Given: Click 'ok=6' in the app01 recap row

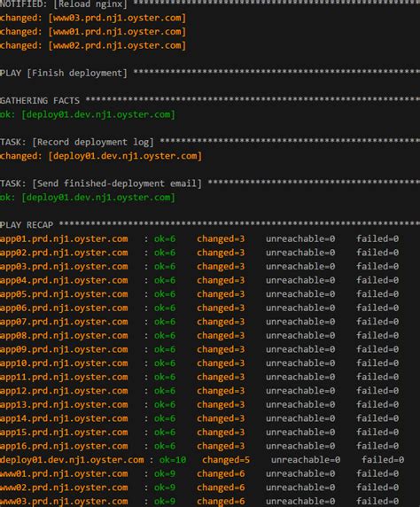Looking at the screenshot, I should point(165,239).
